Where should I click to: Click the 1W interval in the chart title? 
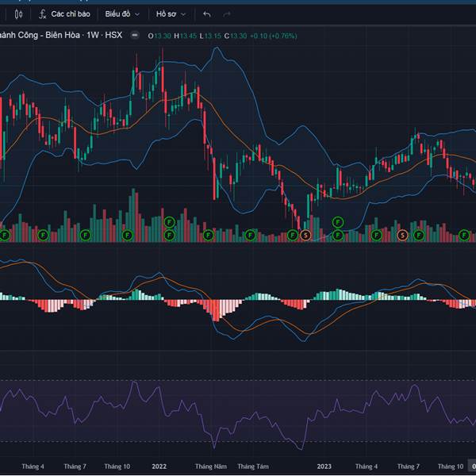point(93,36)
